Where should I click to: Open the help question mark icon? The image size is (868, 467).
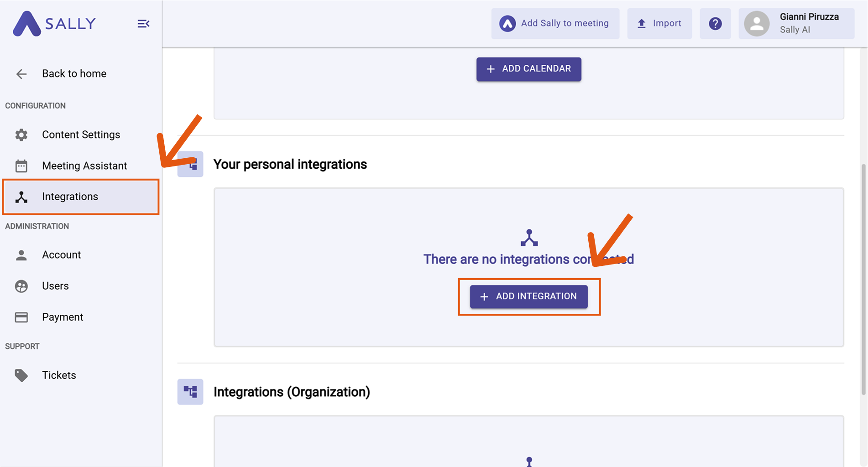click(715, 23)
